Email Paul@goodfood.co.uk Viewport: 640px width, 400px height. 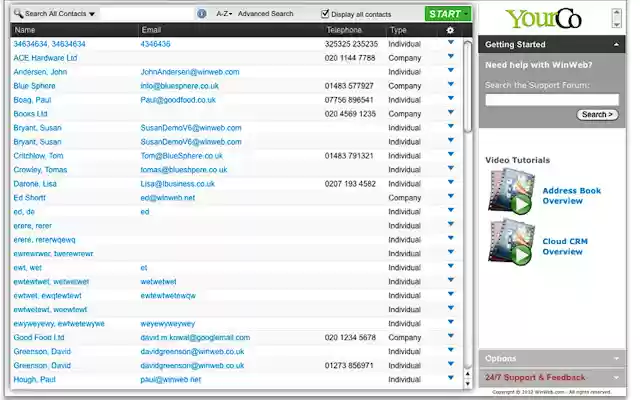pyautogui.click(x=178, y=100)
